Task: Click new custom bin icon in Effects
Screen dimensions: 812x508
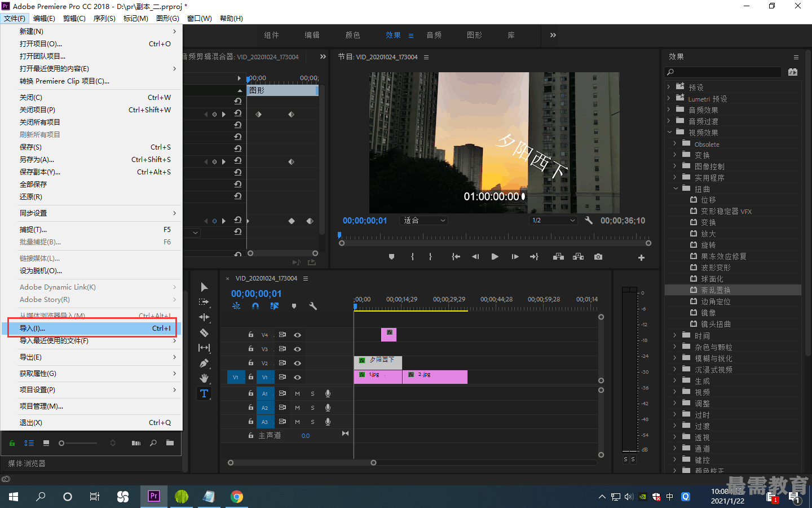Action: click(x=793, y=72)
